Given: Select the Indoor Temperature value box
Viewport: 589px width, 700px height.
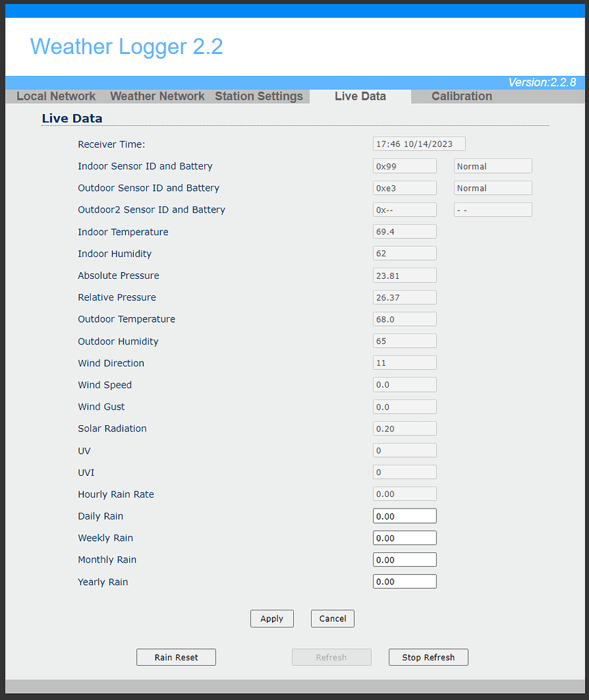Looking at the screenshot, I should pos(404,231).
